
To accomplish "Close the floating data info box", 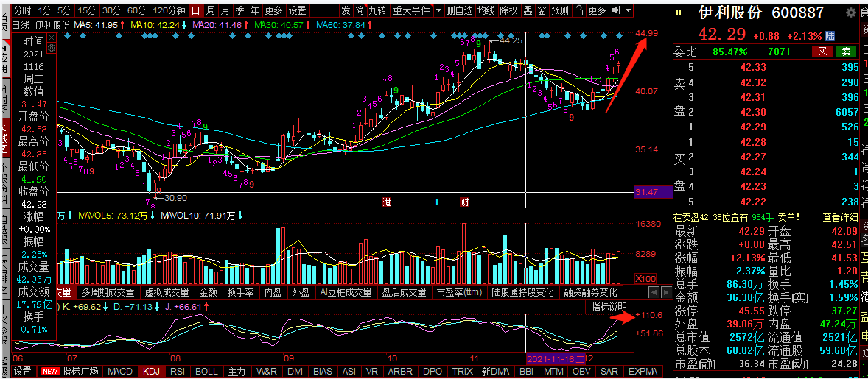I will tap(52, 38).
